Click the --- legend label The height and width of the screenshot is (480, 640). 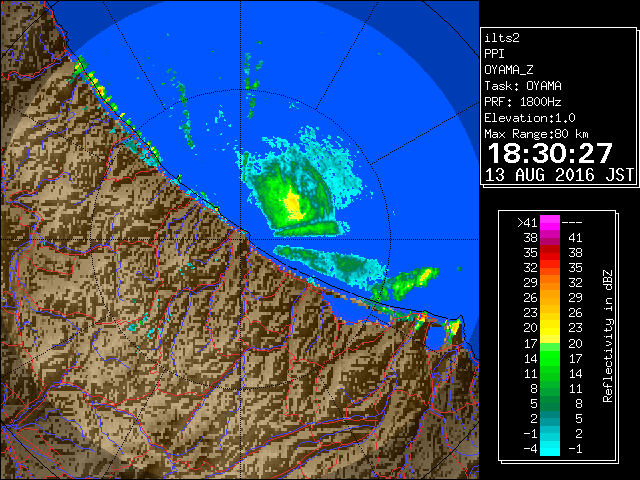572,222
